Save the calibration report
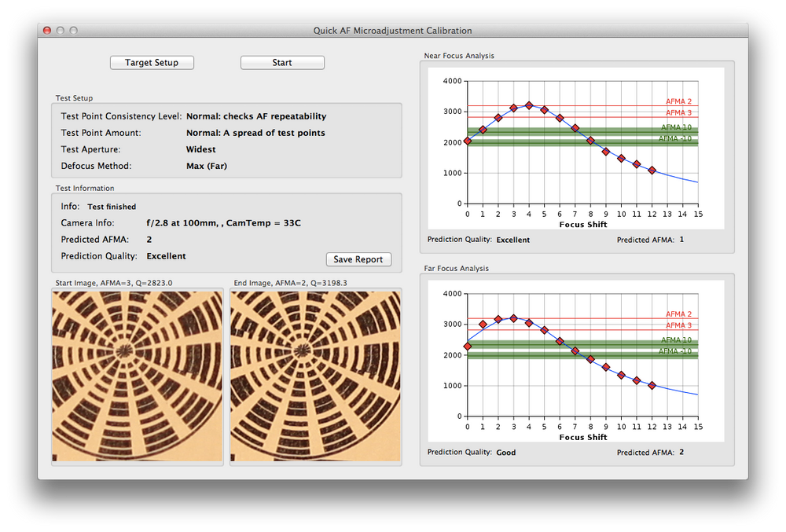Screen dimensions: 786x532 358,259
